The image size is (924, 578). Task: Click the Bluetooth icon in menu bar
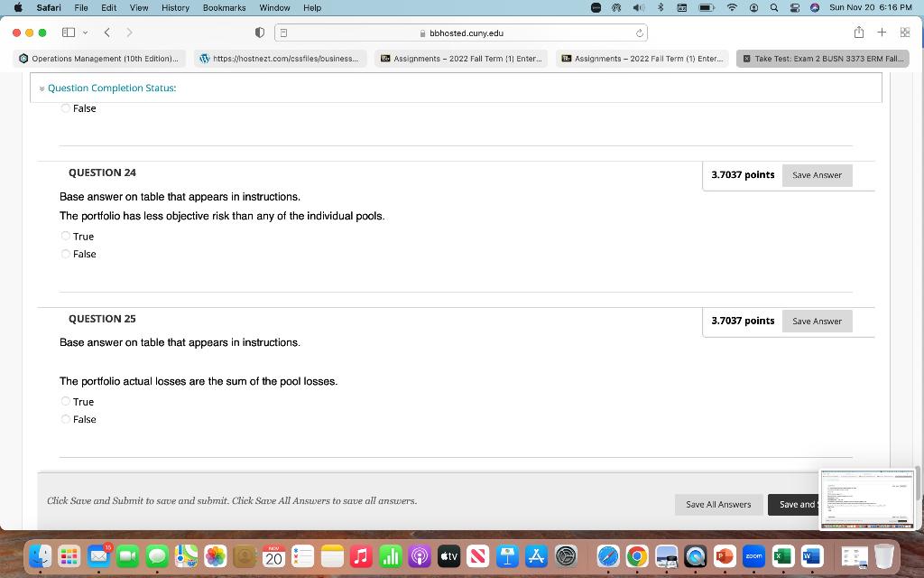point(661,7)
